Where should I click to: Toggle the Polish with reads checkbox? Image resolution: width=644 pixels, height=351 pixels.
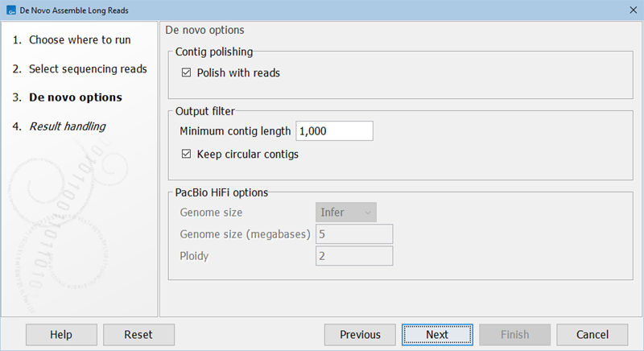[x=188, y=73]
